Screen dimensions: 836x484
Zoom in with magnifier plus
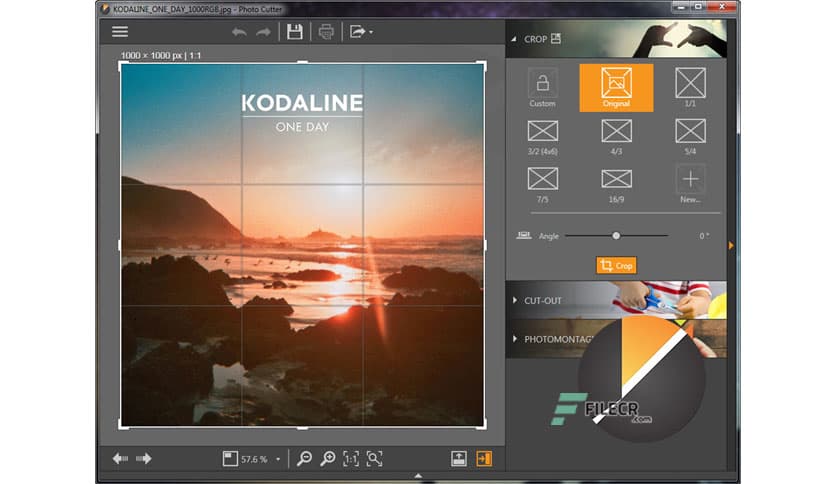pyautogui.click(x=327, y=458)
